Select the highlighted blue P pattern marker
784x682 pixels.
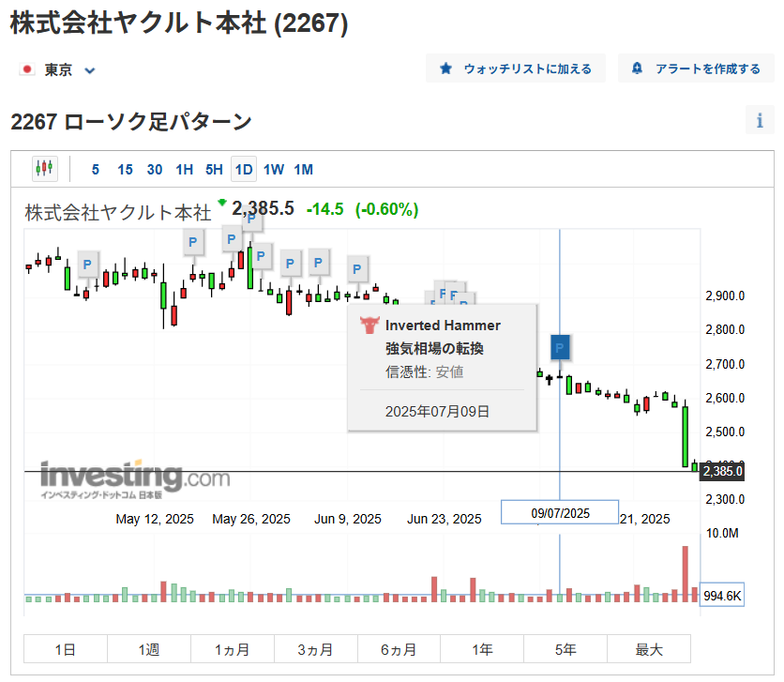point(560,347)
